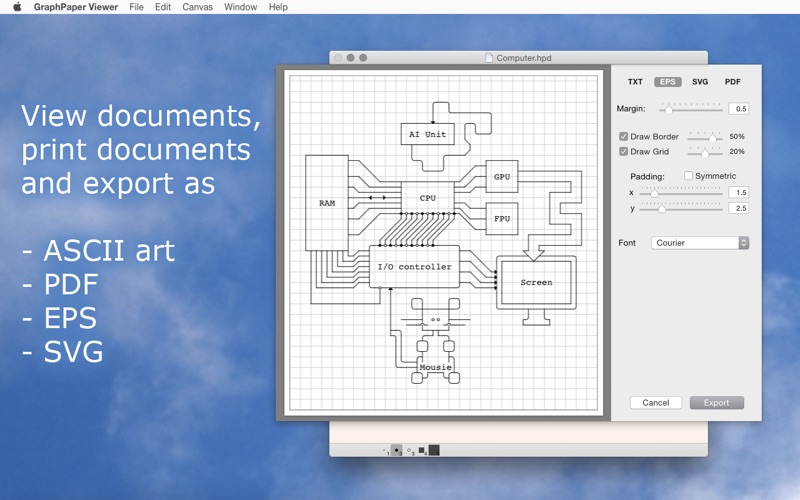Open the File menu
Viewport: 800px width, 500px height.
136,7
